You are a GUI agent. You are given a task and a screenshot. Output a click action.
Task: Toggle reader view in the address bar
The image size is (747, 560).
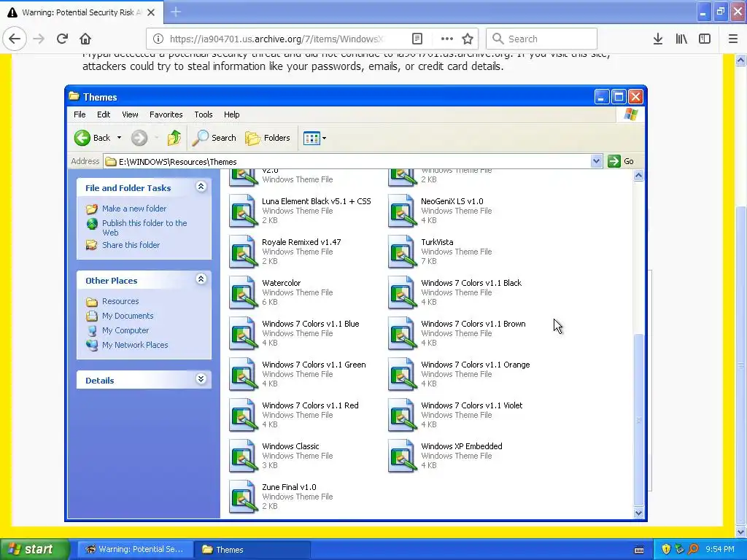[417, 39]
